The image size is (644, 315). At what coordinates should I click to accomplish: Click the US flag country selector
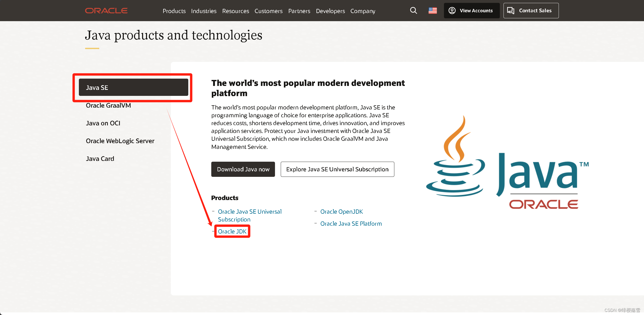pos(433,11)
